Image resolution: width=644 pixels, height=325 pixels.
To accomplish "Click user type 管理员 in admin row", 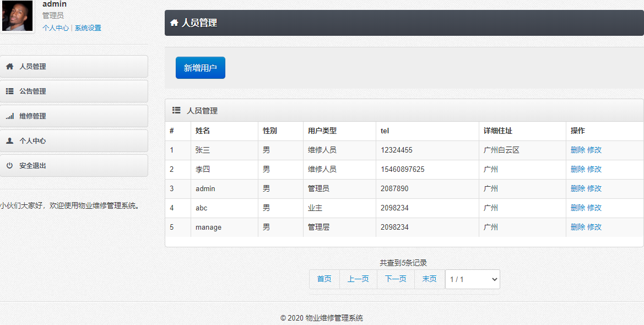I will point(319,188).
